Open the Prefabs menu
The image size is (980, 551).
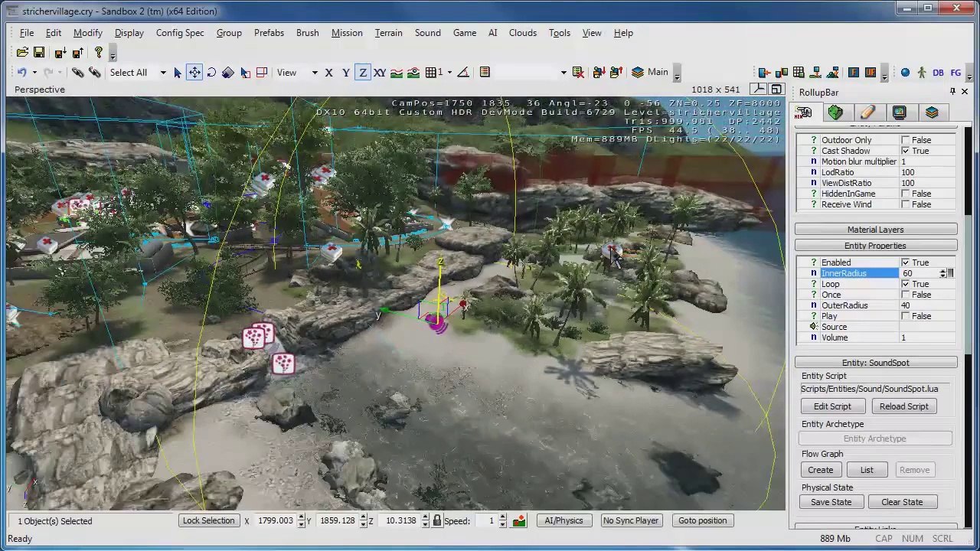click(269, 33)
